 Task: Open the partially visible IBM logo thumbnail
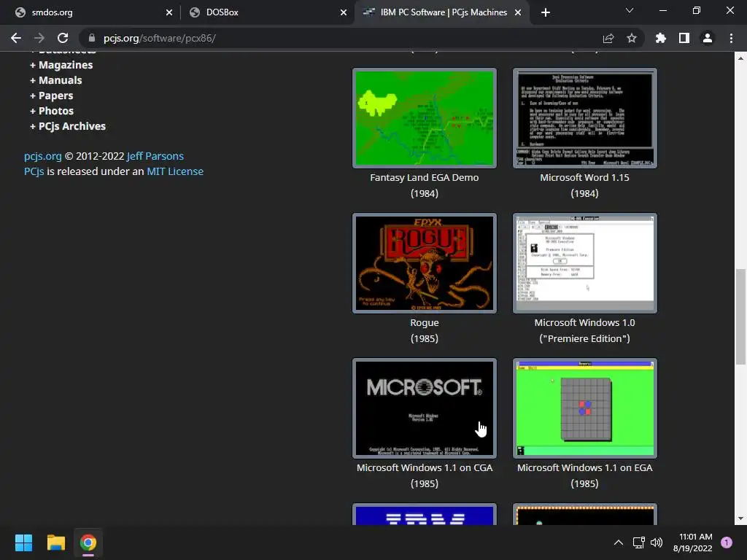coord(425,515)
